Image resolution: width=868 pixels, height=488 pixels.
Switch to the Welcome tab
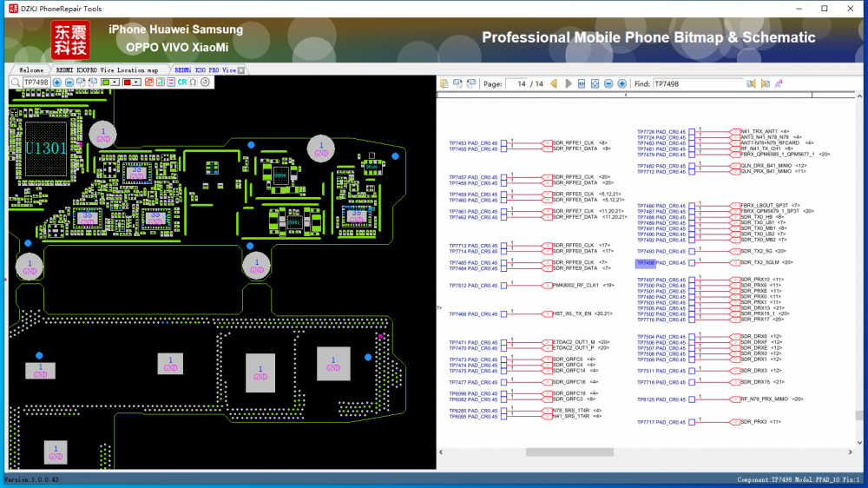[x=31, y=69]
